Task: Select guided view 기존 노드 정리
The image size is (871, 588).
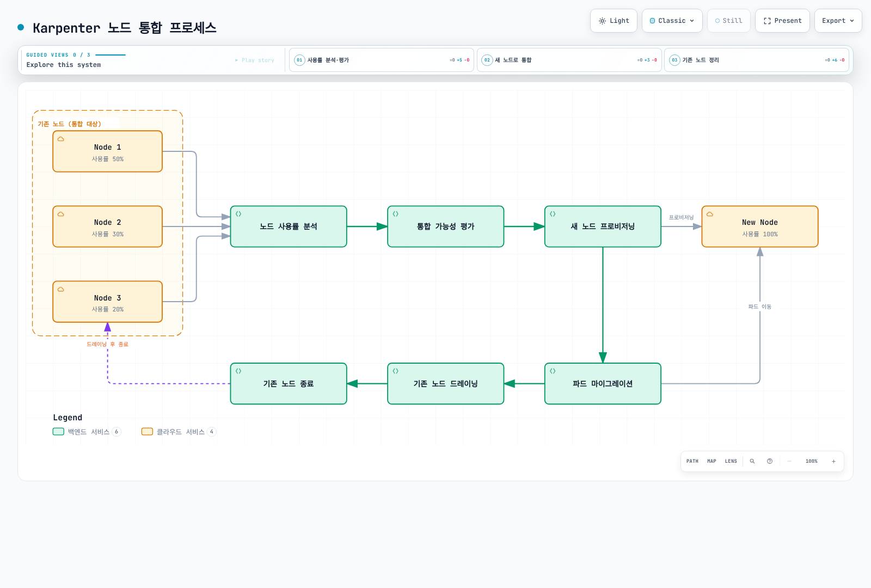Action: tap(757, 60)
